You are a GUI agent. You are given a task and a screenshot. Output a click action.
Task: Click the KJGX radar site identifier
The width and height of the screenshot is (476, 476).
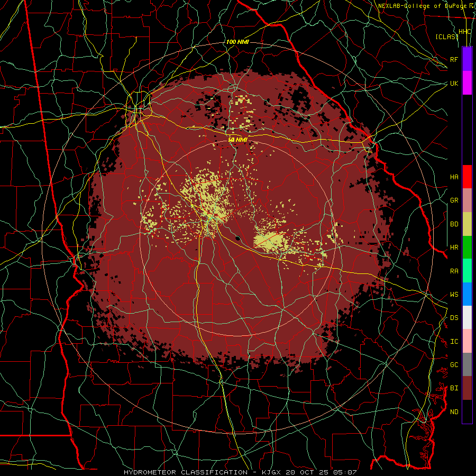pos(272,472)
